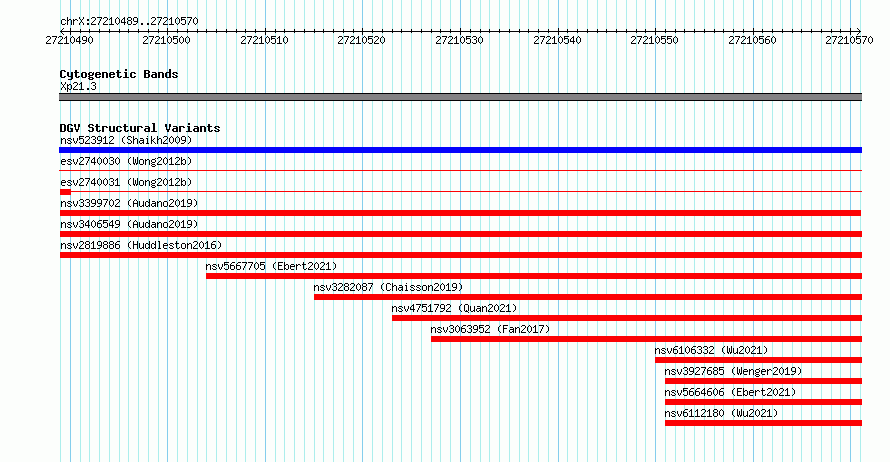890x462 pixels.
Task: Open variant nsv3399702 (Audano2019) label
Action: click(x=129, y=203)
